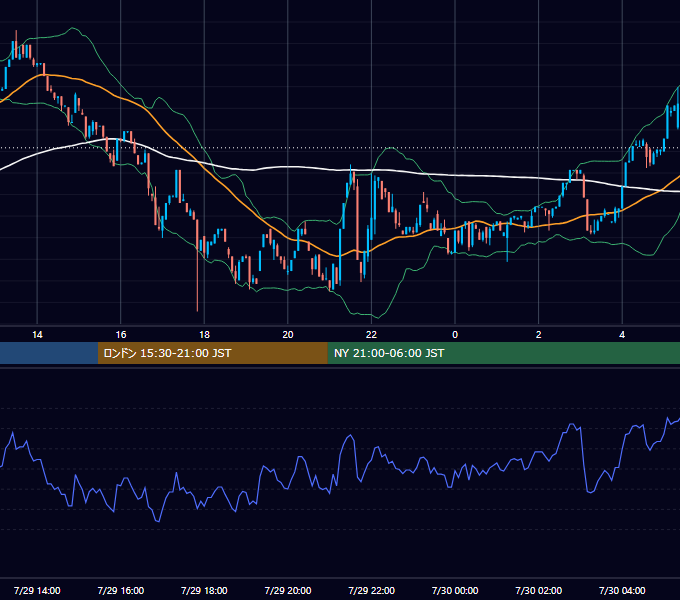The width and height of the screenshot is (680, 600).
Task: Click the 4 hour axis label
Action: [622, 335]
